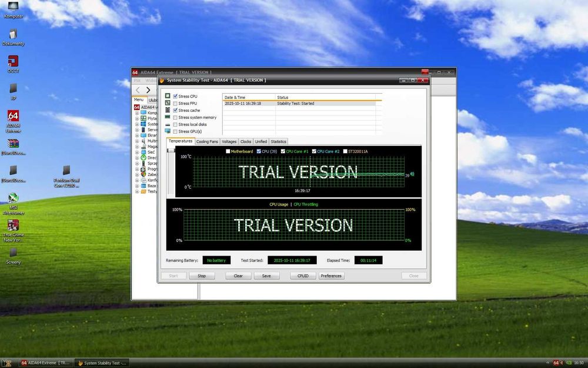The height and width of the screenshot is (368, 588).
Task: Enable Stress local disks checkbox
Action: 175,124
